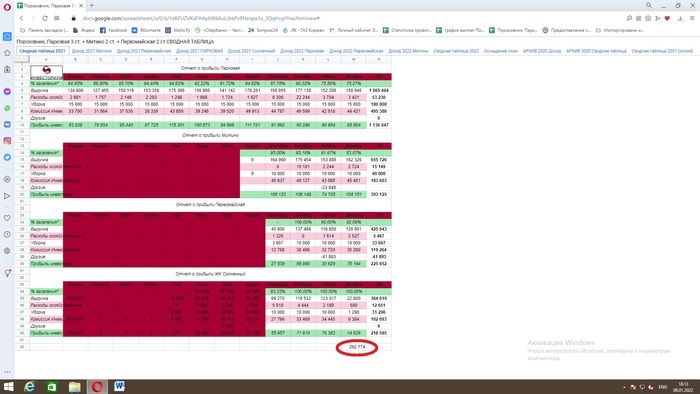Click the 393 125 Митино profit total

click(x=379, y=194)
